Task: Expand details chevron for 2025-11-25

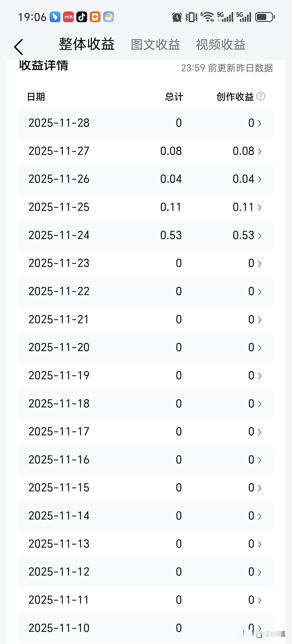Action: pos(260,208)
